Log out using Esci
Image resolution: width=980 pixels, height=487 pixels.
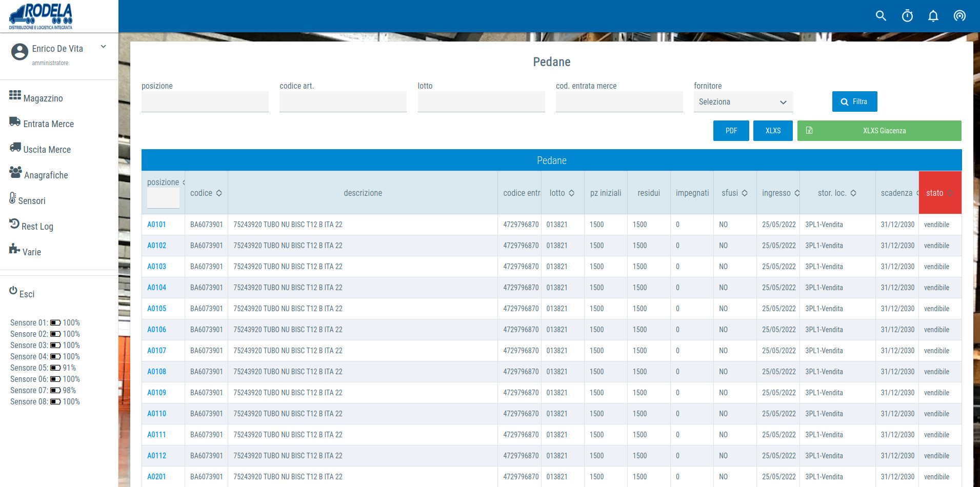27,294
